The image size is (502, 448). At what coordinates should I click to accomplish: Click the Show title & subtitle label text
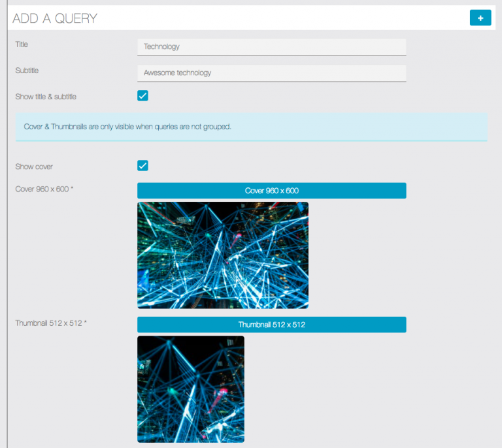pos(46,97)
